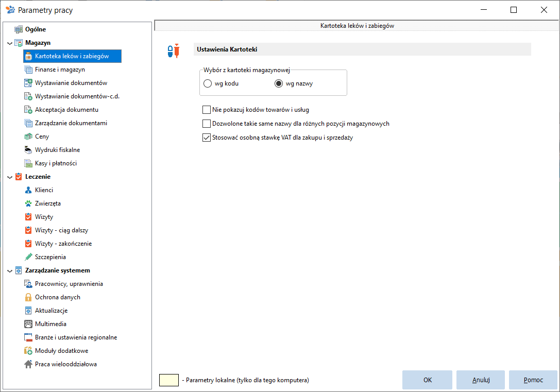Enable 'Nie pokazuj kodów towarów i usług'
560x392 pixels.
pyautogui.click(x=207, y=110)
